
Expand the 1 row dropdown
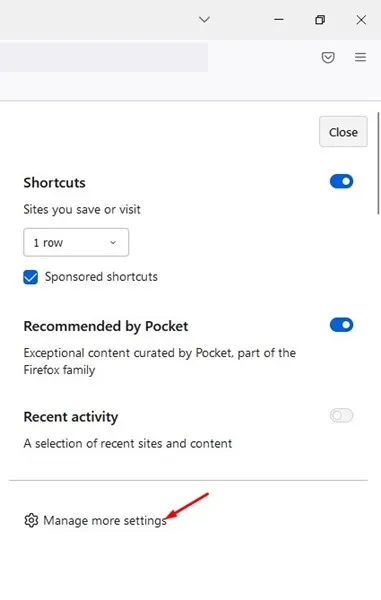76,242
